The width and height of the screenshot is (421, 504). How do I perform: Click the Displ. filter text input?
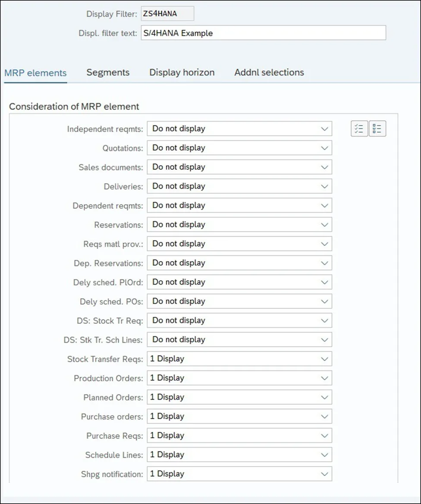pos(263,33)
